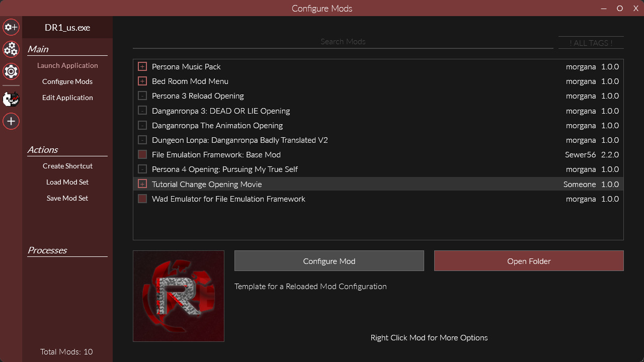Open the mod folder with Open Folder
The height and width of the screenshot is (362, 644).
tap(528, 260)
